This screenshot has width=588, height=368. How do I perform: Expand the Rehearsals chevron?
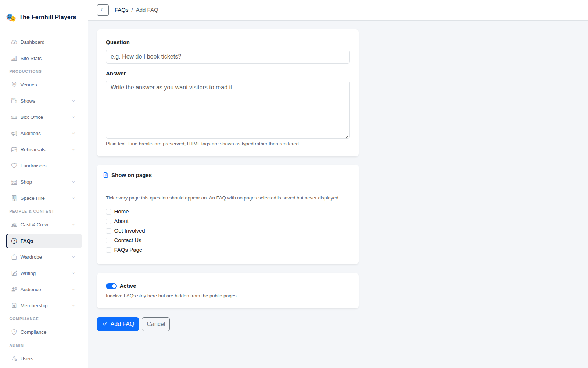73,150
